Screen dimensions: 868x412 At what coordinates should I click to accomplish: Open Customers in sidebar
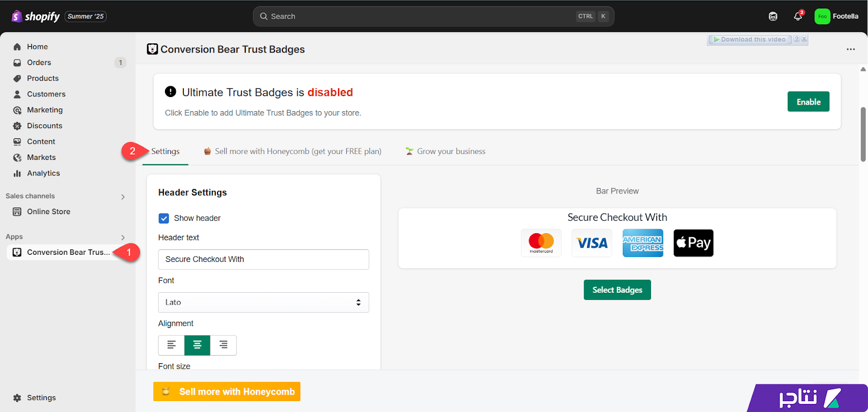click(46, 94)
